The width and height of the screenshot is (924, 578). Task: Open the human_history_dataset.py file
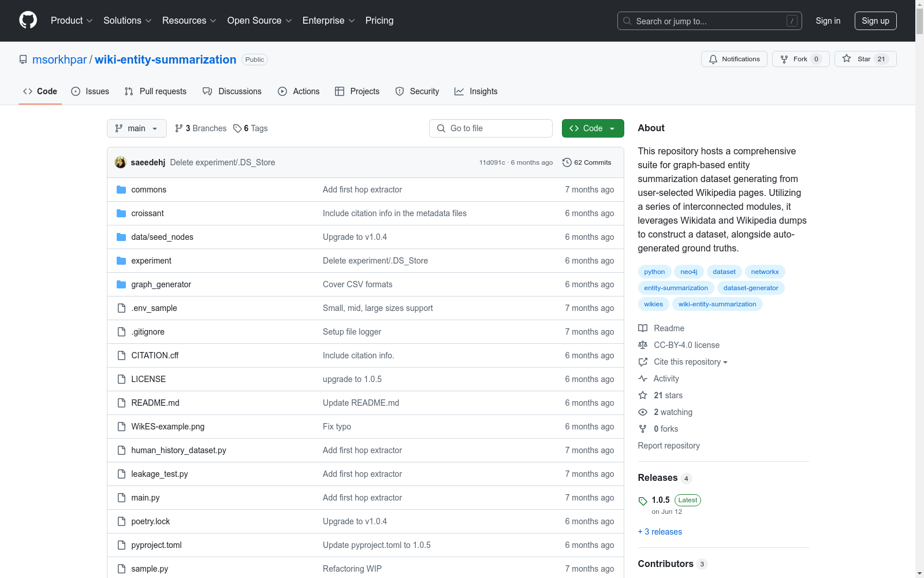(178, 450)
